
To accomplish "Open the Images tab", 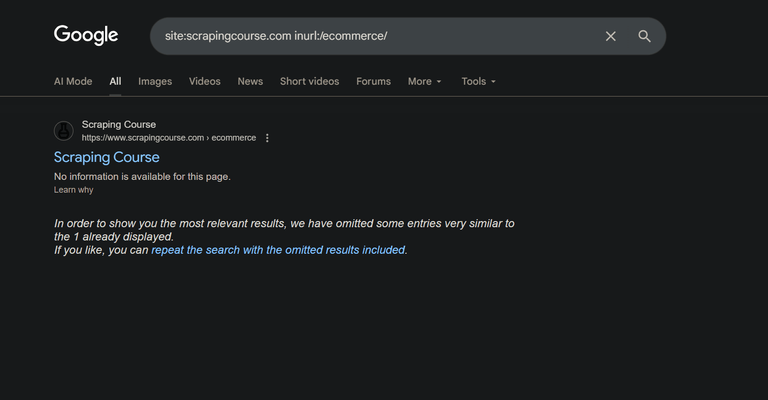I will point(155,81).
